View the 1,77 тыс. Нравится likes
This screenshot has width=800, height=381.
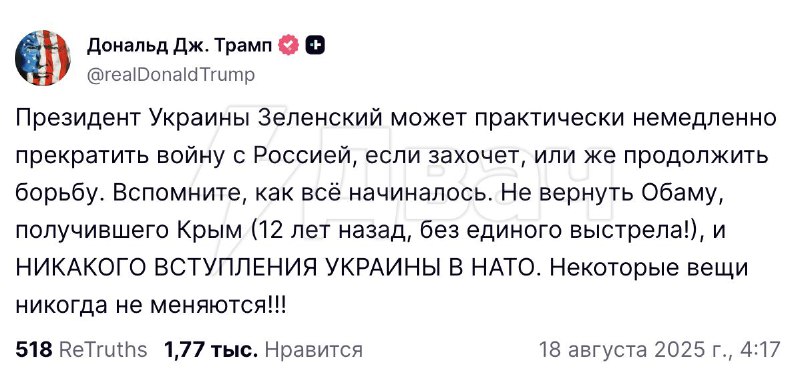(263, 350)
